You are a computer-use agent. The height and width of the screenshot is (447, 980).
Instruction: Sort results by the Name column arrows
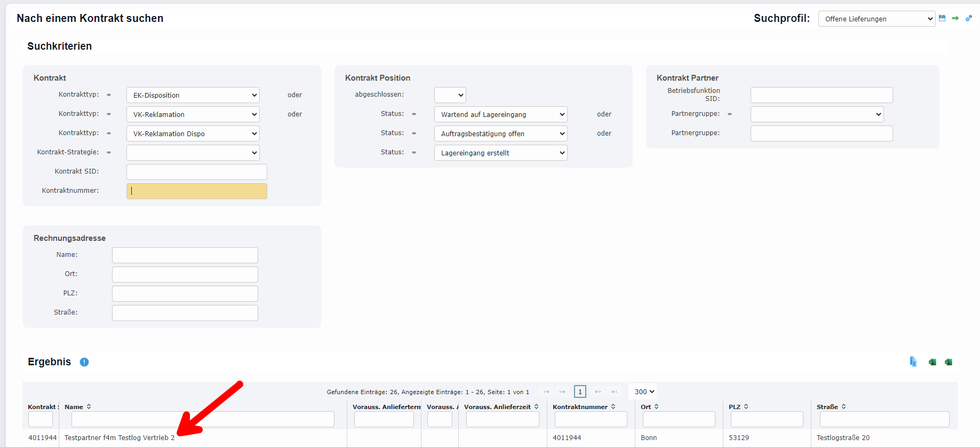point(89,407)
